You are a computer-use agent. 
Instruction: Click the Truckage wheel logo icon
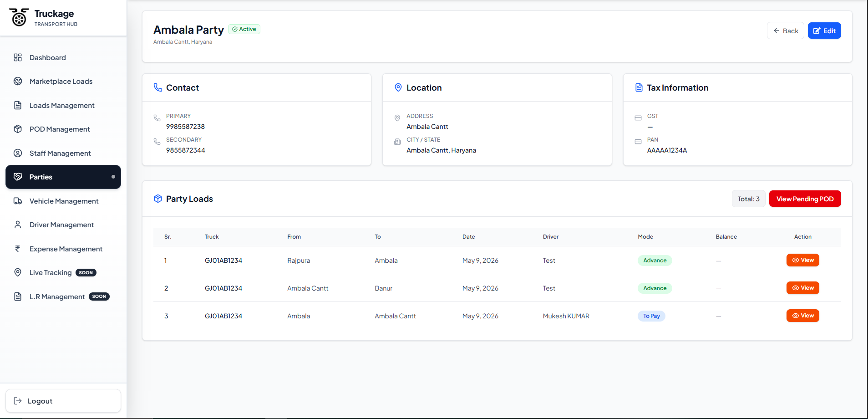coord(19,17)
